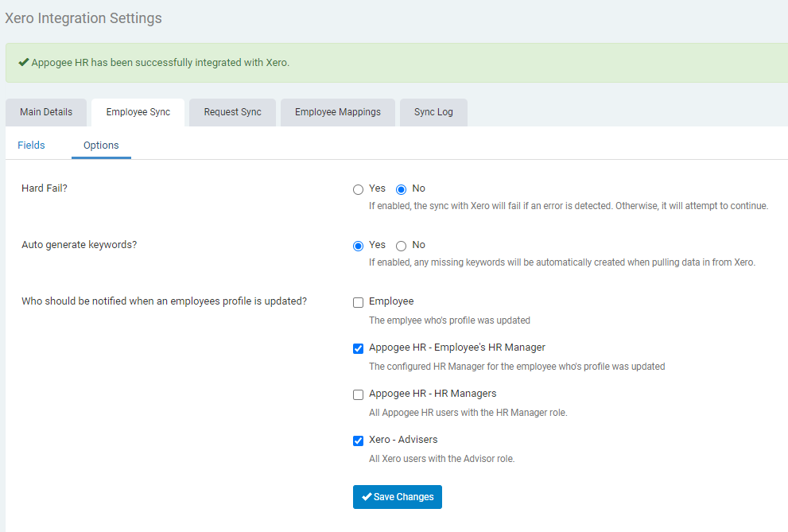Open the Request Sync tab
788x532 pixels.
(232, 112)
